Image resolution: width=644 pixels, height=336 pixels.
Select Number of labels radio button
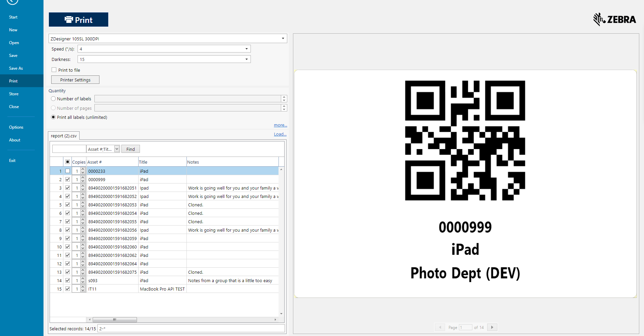pos(53,99)
